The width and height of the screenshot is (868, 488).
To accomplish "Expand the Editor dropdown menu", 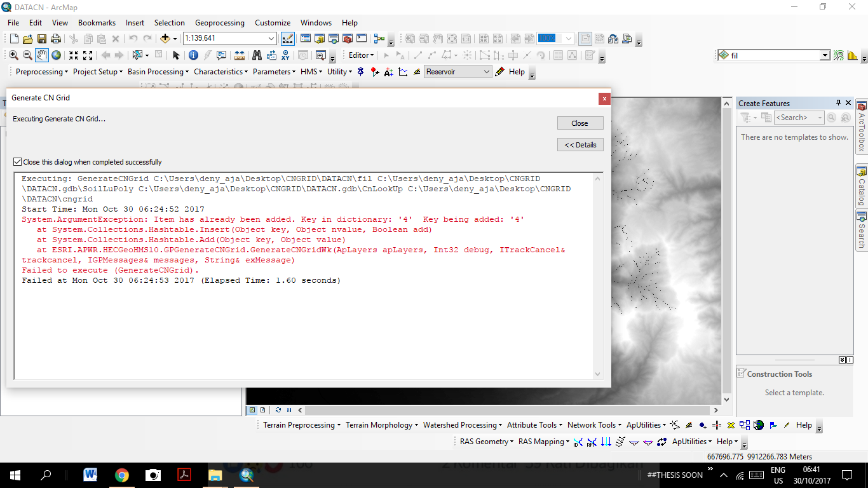I will [362, 55].
